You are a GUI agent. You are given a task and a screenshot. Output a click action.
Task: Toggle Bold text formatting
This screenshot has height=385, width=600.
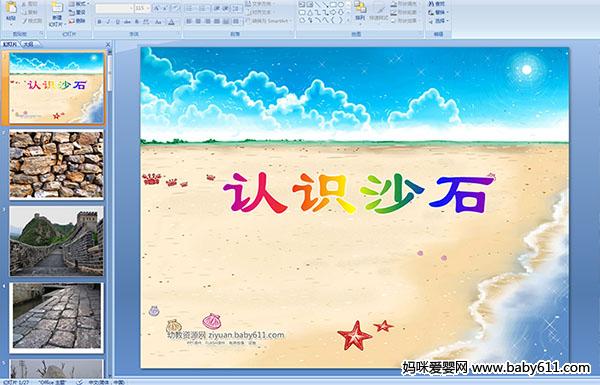pyautogui.click(x=99, y=22)
